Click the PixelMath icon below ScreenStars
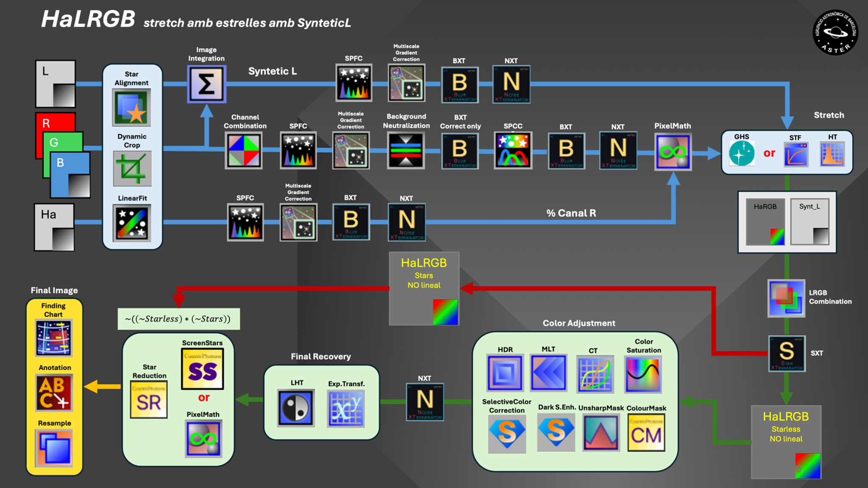This screenshot has height=488, width=868. [203, 438]
